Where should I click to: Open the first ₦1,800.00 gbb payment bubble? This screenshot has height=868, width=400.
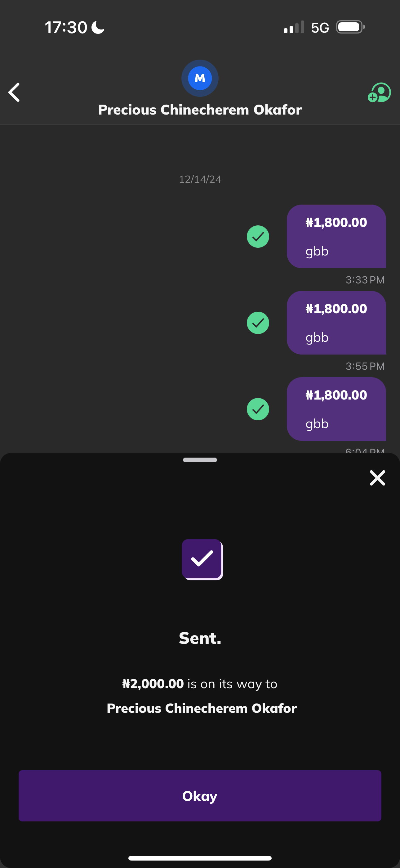[336, 236]
